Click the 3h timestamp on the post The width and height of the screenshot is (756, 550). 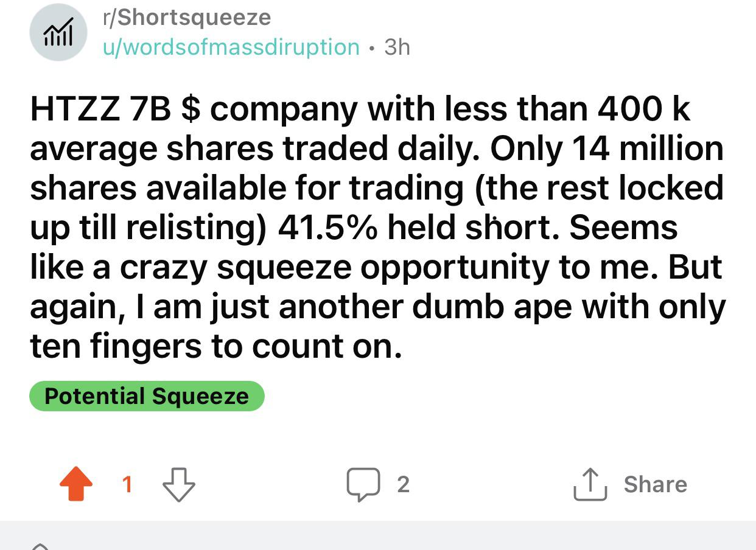point(397,47)
